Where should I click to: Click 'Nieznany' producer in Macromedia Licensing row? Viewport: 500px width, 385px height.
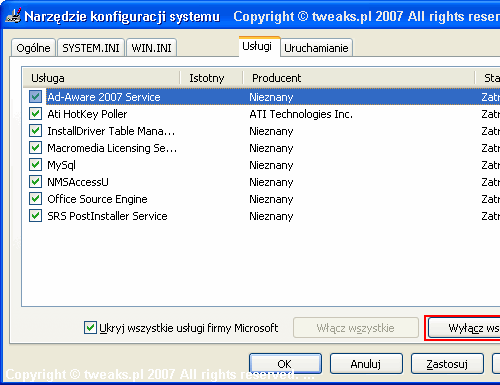(271, 148)
